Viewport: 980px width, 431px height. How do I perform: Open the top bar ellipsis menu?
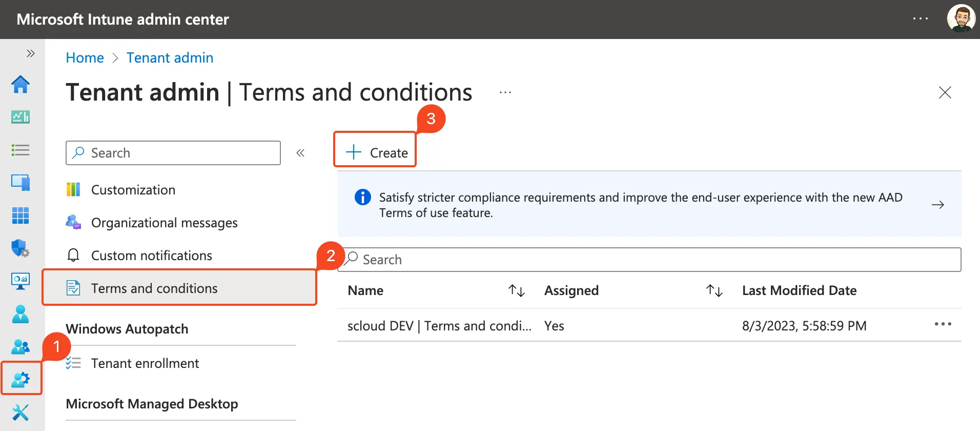coord(921,19)
